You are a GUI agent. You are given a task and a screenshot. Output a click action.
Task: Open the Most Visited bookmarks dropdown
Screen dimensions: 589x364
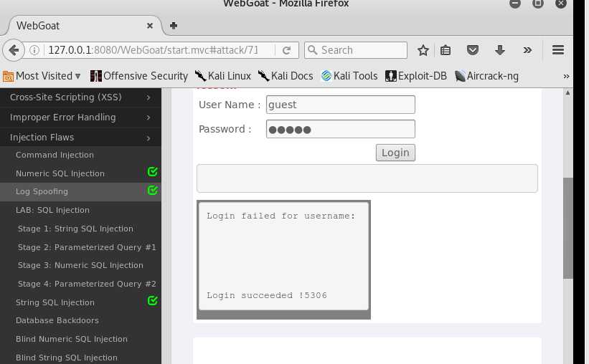point(42,76)
